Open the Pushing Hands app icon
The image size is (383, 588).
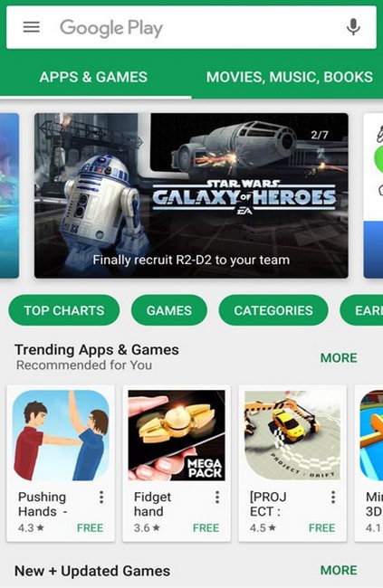(x=61, y=435)
